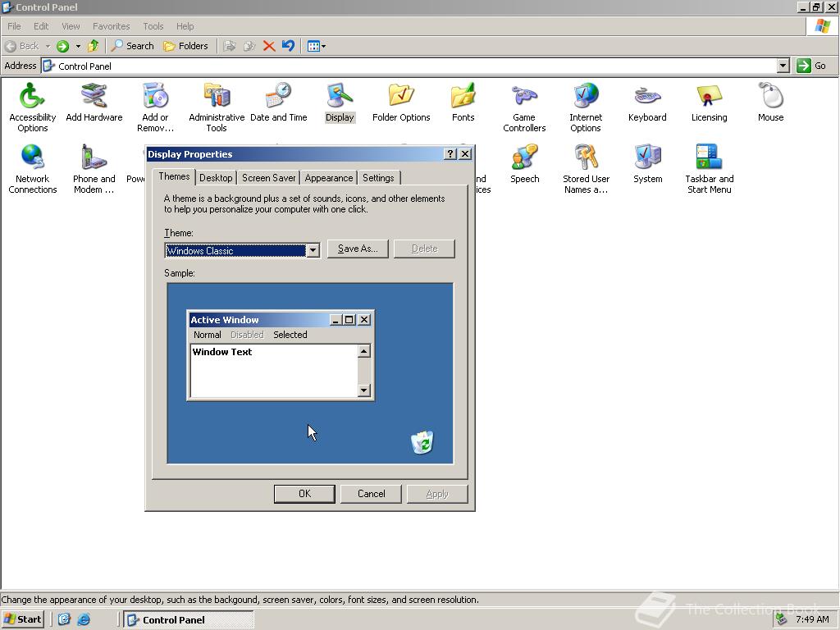Open Taskbar and Start Menu icon
The image size is (840, 630).
tap(709, 168)
